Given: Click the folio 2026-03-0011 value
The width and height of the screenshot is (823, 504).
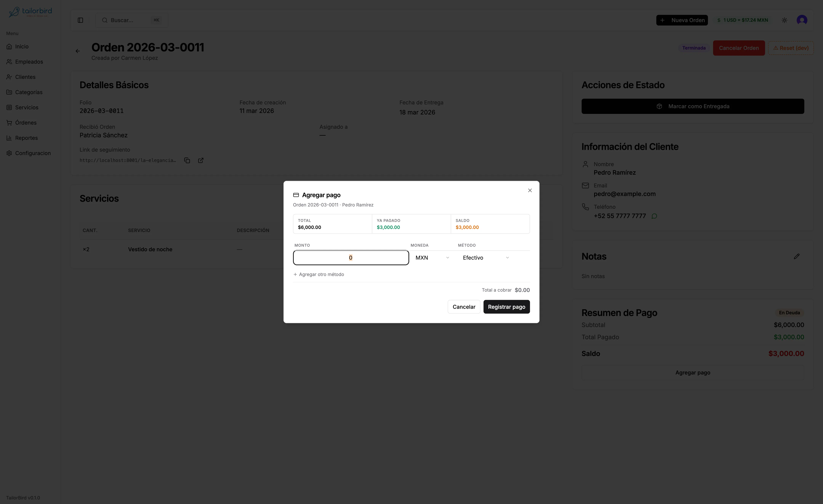Looking at the screenshot, I should click(102, 111).
